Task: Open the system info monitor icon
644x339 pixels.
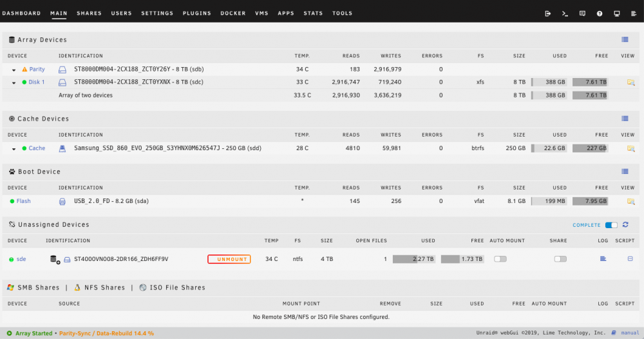Action: 617,14
